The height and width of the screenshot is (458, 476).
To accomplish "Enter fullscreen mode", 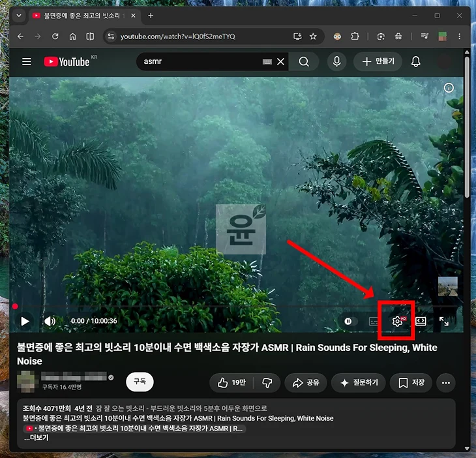I will pos(444,321).
